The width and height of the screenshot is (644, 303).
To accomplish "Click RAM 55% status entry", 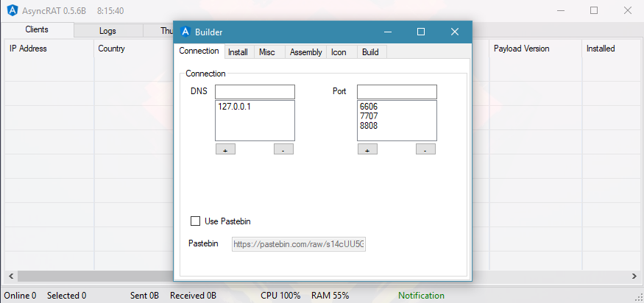I will click(x=330, y=296).
